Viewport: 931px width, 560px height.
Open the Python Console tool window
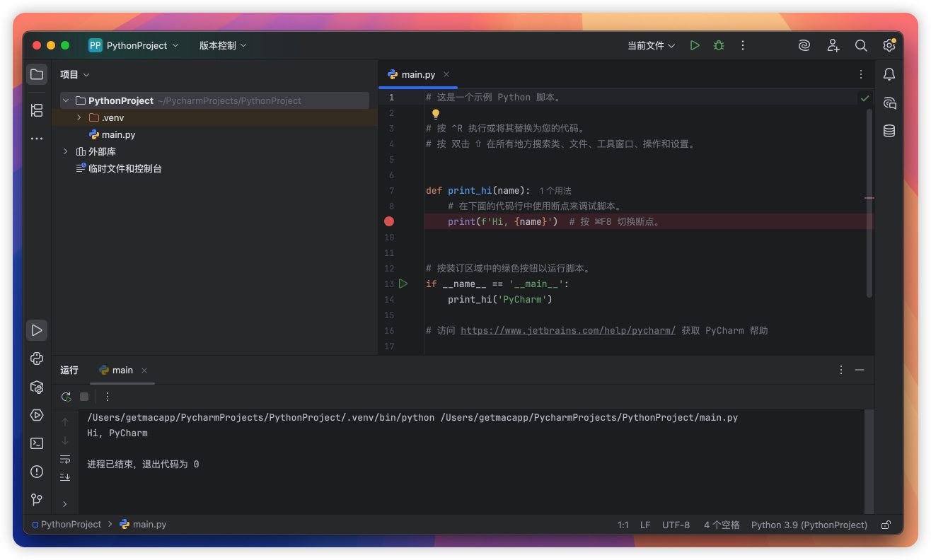[37, 358]
